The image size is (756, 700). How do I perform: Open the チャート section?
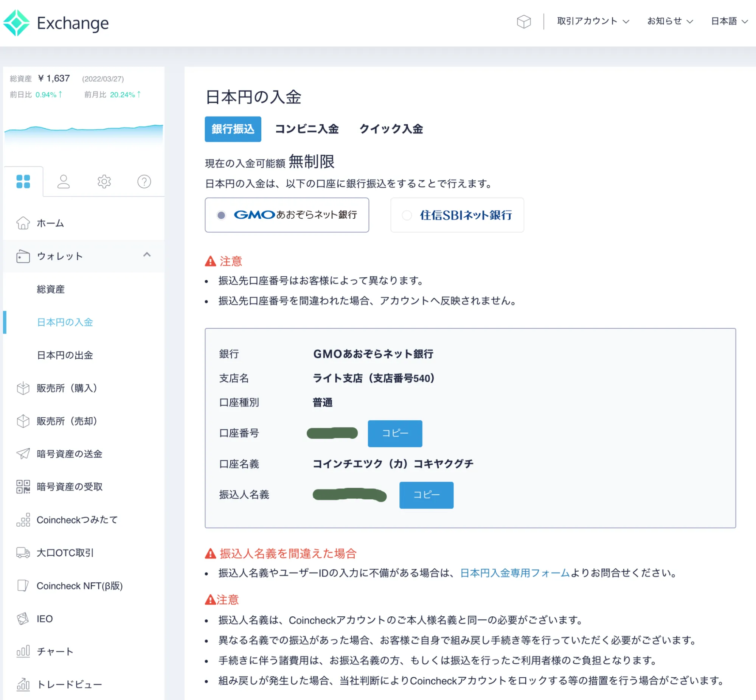pyautogui.click(x=54, y=652)
